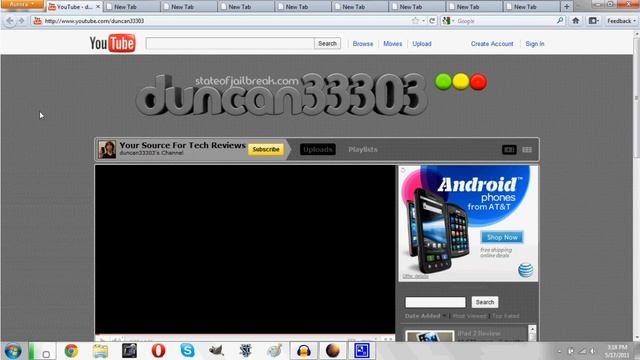Click the channel Search button below the ad
The image size is (640, 360).
click(x=485, y=302)
